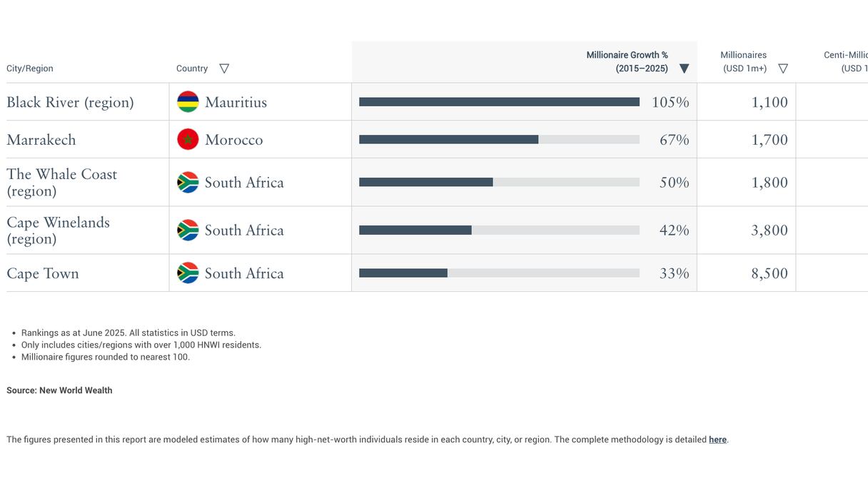Click The Whale Coast (region) entry

pyautogui.click(x=61, y=183)
